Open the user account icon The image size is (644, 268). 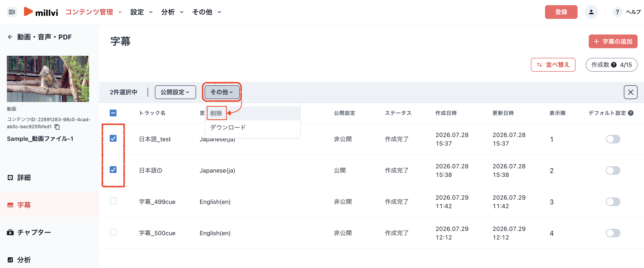591,12
